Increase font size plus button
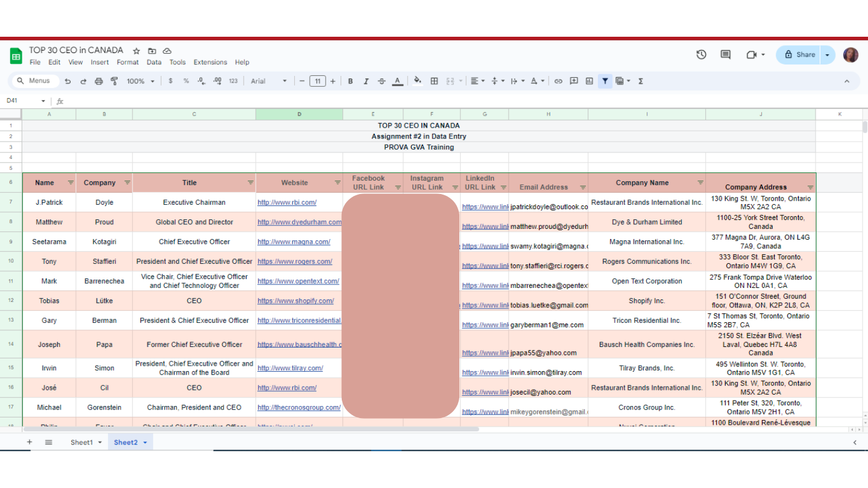868x488 pixels. pyautogui.click(x=333, y=81)
